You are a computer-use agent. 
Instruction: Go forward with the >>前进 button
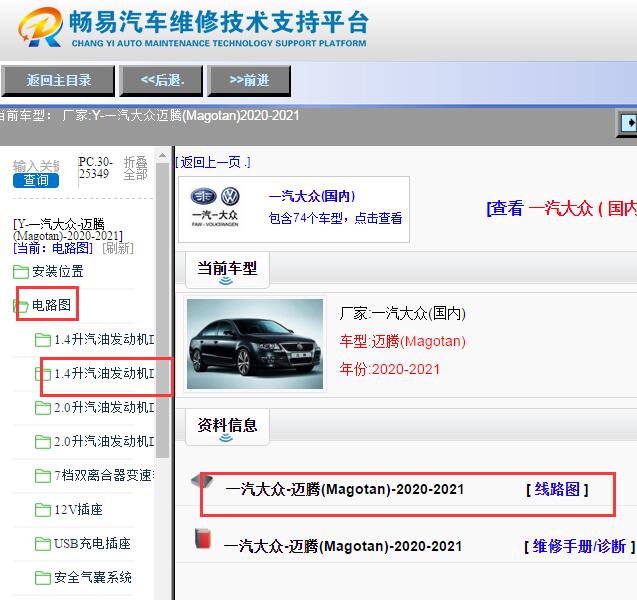click(x=249, y=80)
